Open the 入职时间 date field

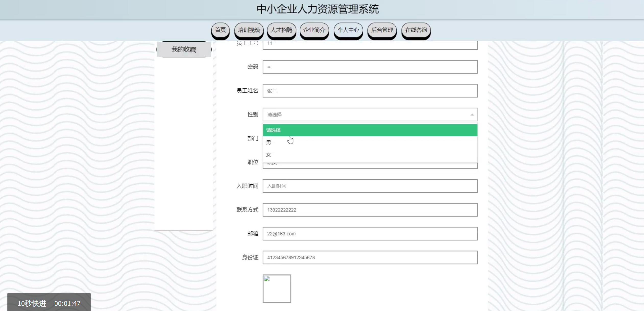pyautogui.click(x=370, y=186)
